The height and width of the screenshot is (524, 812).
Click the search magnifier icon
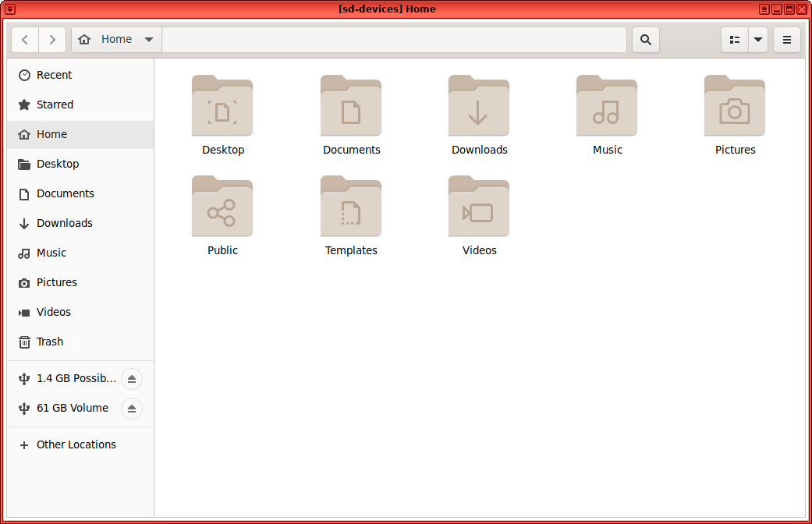[645, 40]
